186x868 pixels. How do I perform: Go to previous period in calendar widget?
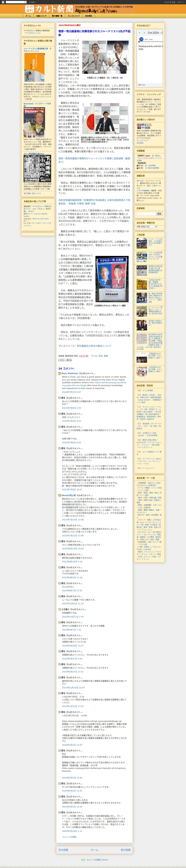coord(140,33)
